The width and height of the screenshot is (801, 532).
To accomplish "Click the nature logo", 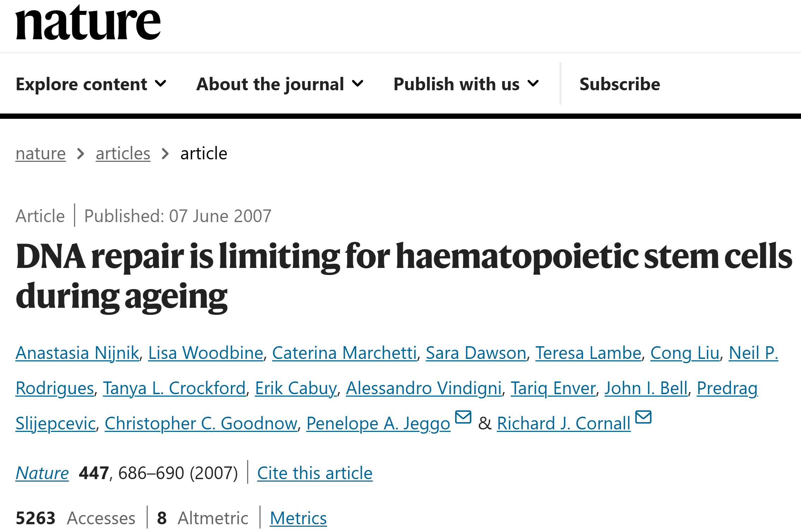I will pos(88,23).
